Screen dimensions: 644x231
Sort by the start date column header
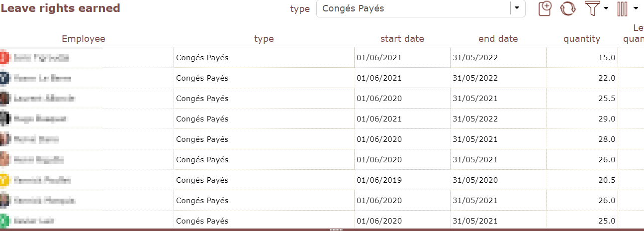tap(402, 39)
